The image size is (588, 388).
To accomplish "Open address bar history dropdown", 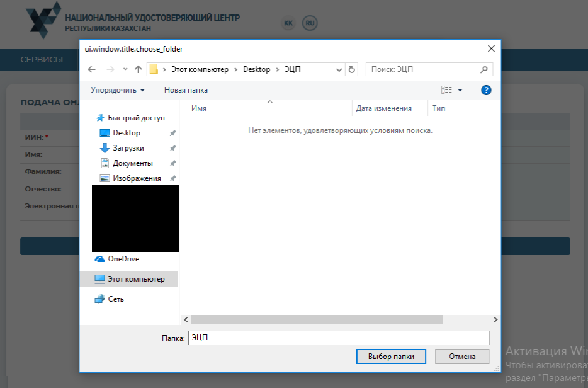I will [339, 69].
